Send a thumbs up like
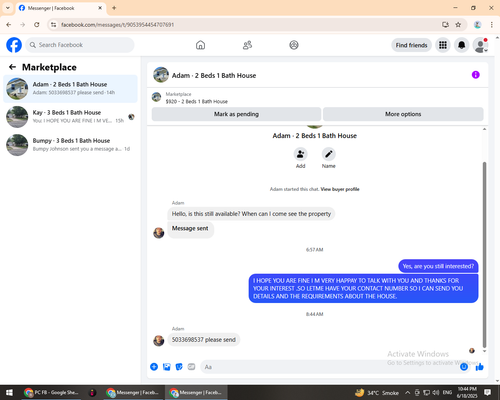500x400 pixels. pos(480,367)
